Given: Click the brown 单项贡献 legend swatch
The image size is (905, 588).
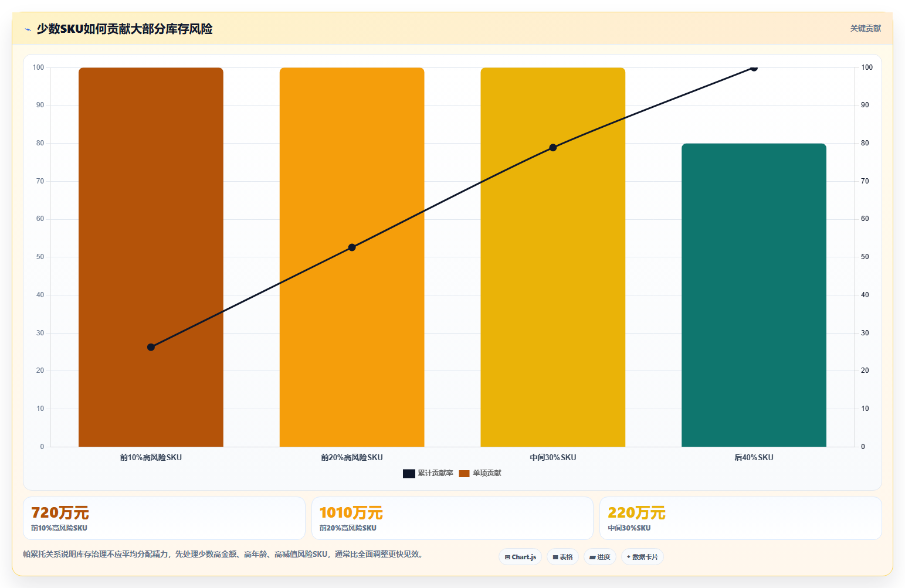Looking at the screenshot, I should pos(464,474).
